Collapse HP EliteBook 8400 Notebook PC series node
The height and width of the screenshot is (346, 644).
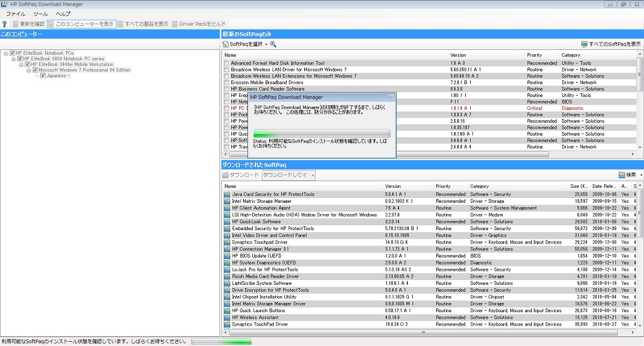[13, 59]
